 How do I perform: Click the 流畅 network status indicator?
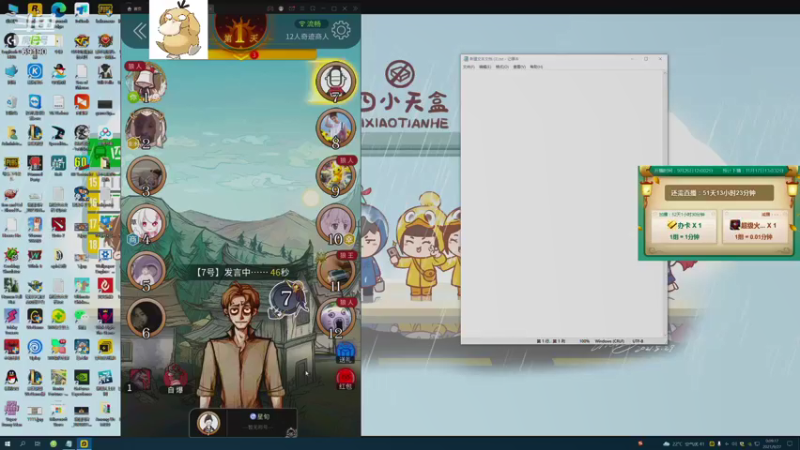tap(310, 24)
